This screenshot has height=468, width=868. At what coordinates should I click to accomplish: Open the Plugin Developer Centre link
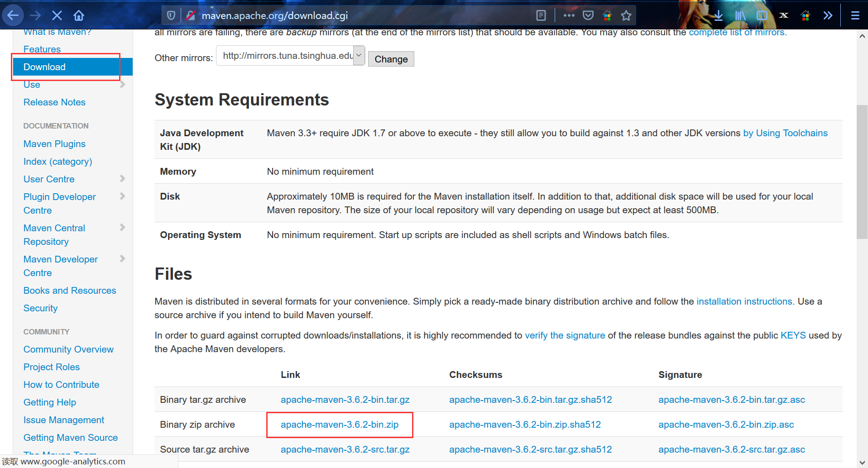[x=59, y=204]
